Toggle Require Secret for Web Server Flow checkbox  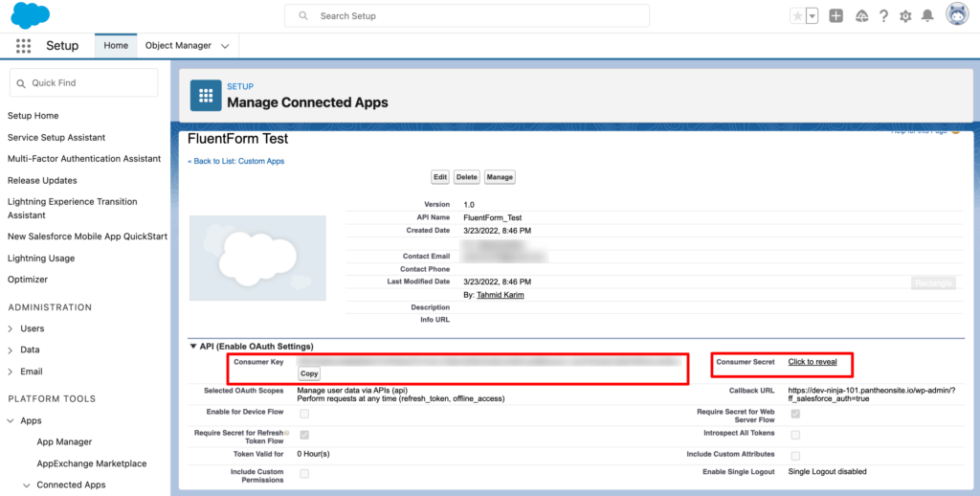[x=795, y=414]
